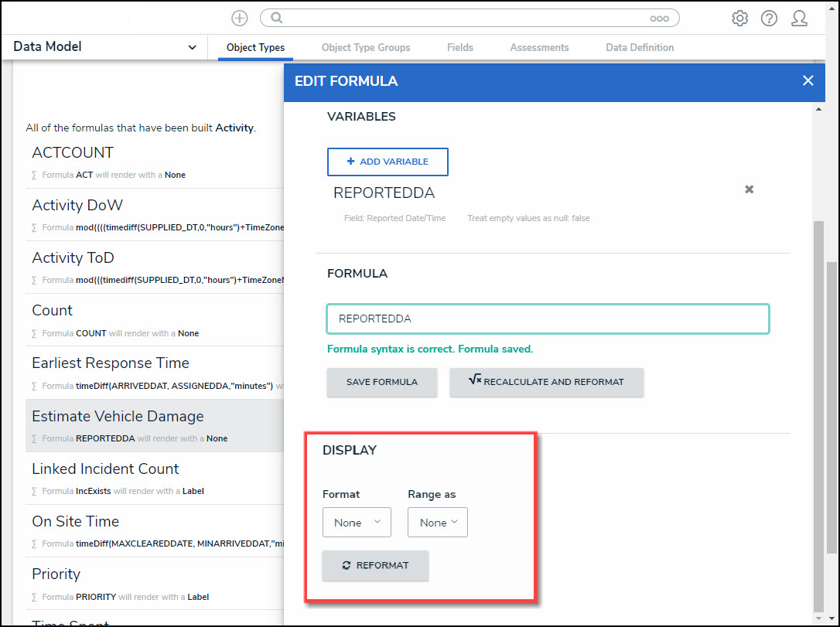The width and height of the screenshot is (840, 627).
Task: Click the plus create-new icon in top bar
Action: [240, 19]
